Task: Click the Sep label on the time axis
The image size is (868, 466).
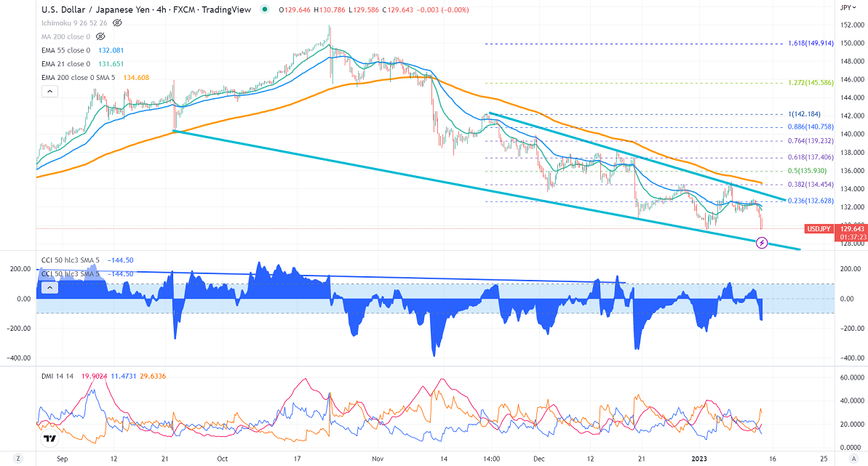Action: pyautogui.click(x=62, y=459)
